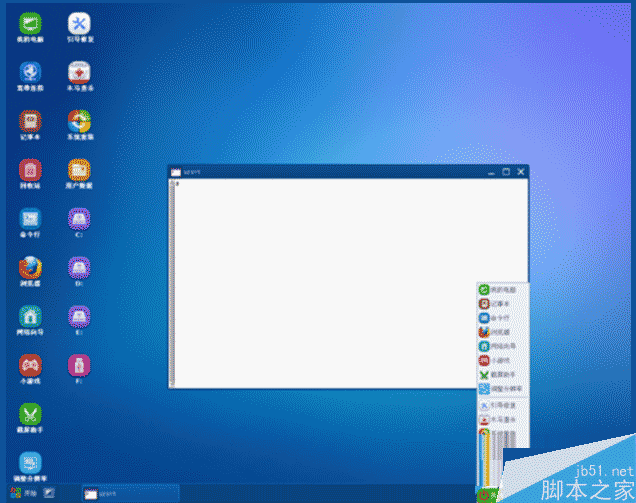Click inside the notepad text area
The width and height of the screenshot is (636, 503).
350,280
